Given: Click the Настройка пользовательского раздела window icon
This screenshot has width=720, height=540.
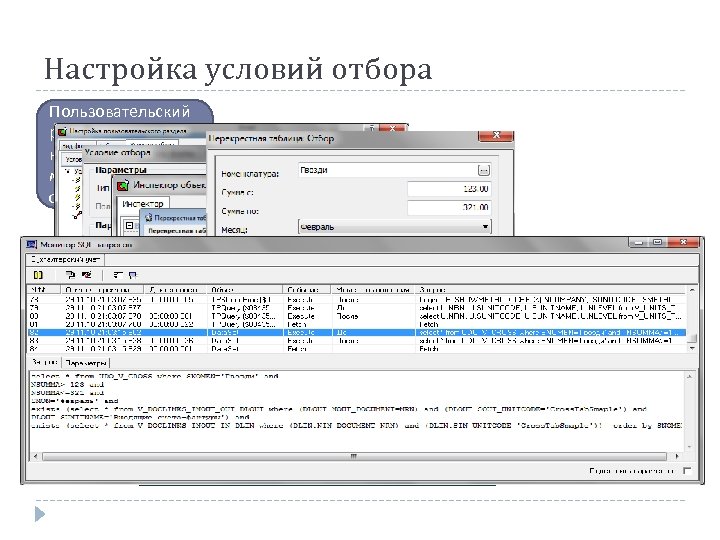Looking at the screenshot, I should point(62,132).
